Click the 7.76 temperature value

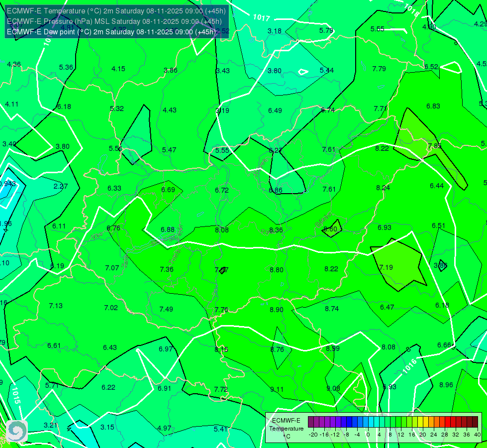pyautogui.click(x=221, y=310)
